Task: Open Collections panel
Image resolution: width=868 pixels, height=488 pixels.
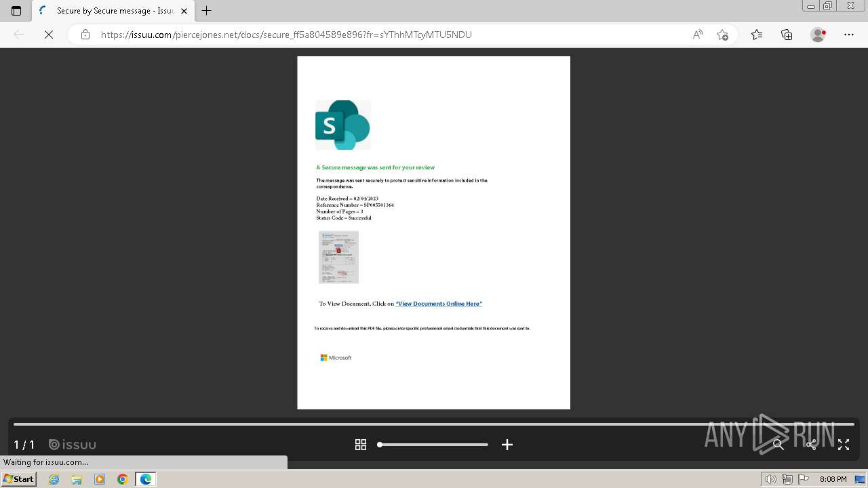Action: (x=787, y=35)
